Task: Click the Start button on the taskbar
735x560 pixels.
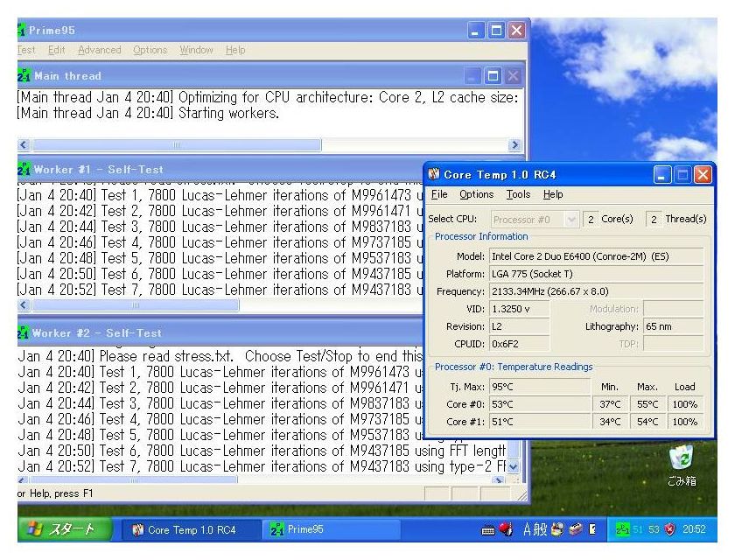Action: tap(65, 529)
